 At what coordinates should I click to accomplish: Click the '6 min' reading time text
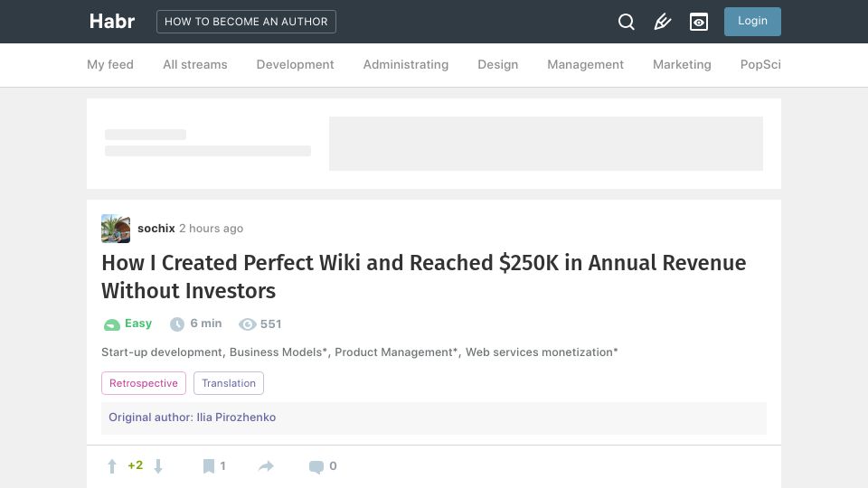tap(206, 324)
